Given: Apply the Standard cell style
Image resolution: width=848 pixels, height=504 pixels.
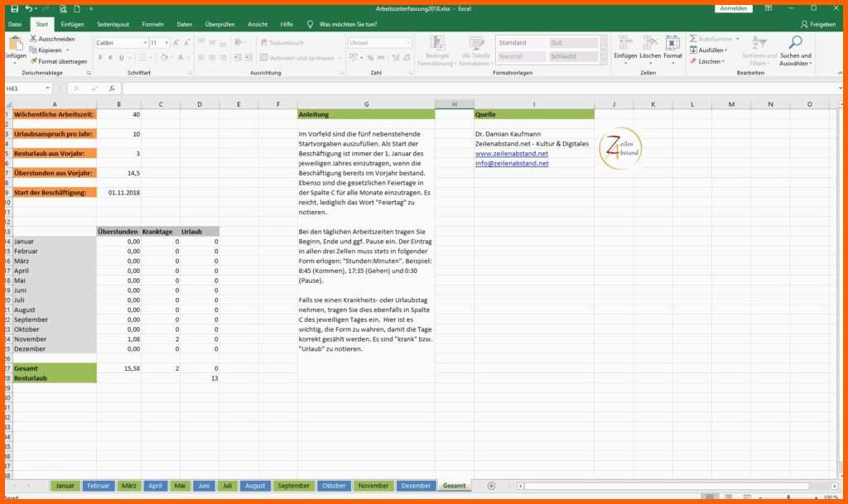Looking at the screenshot, I should pos(521,43).
